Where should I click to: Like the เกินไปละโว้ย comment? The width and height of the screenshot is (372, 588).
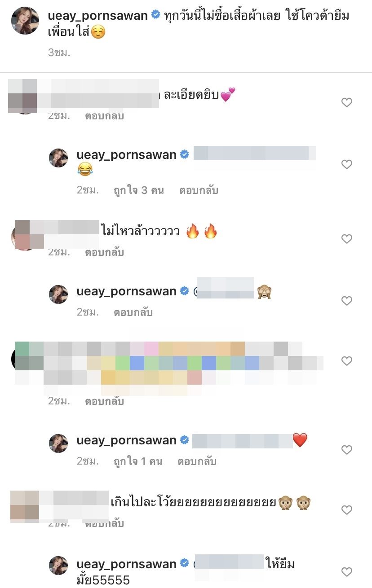click(346, 510)
